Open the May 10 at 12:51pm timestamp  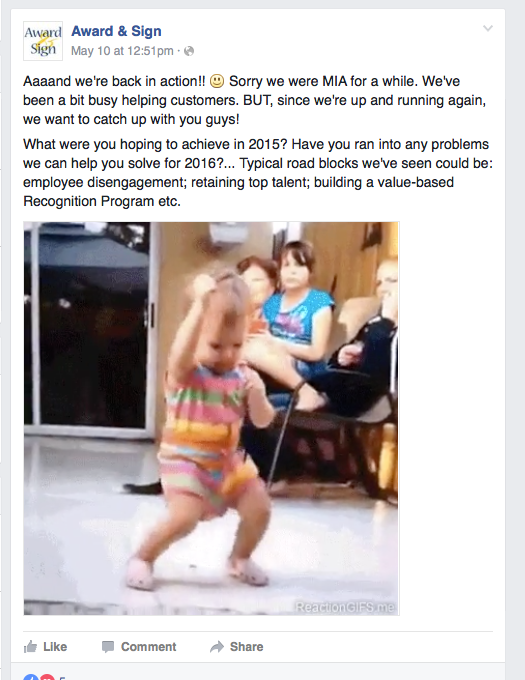122,51
